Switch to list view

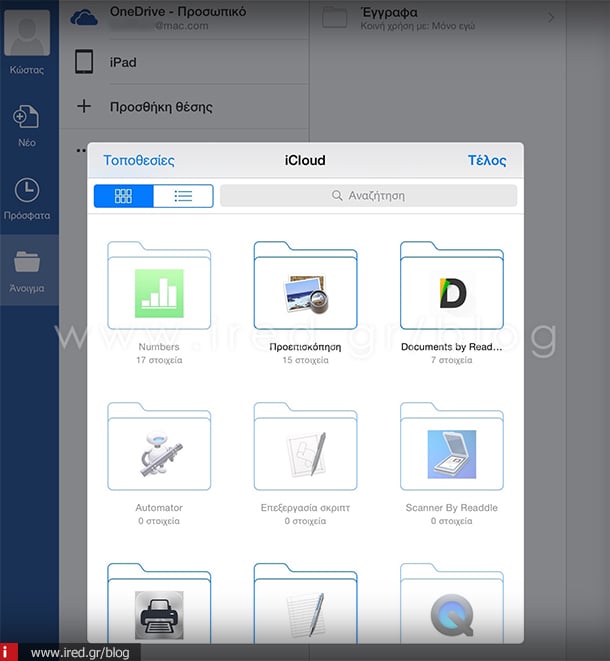[x=183, y=196]
